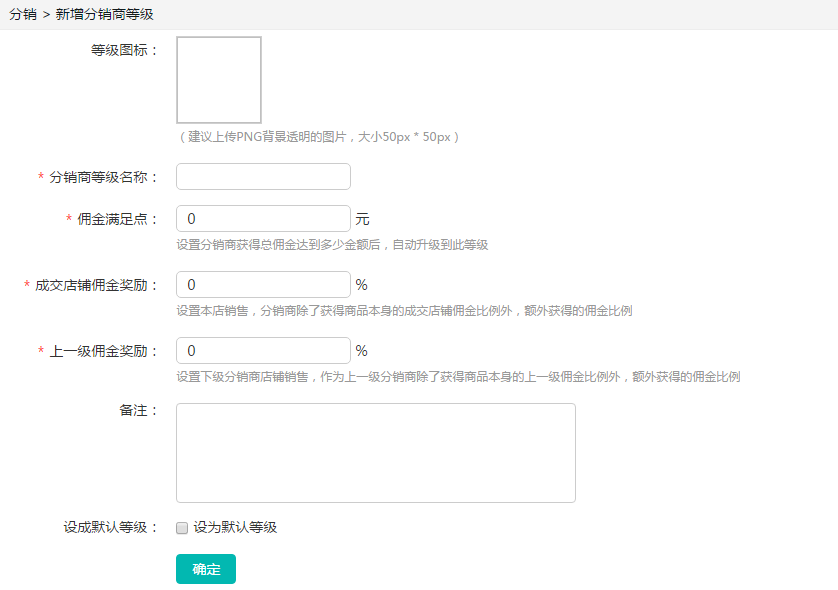Submit the form with the 确定 button
The width and height of the screenshot is (838, 590).
click(x=206, y=569)
